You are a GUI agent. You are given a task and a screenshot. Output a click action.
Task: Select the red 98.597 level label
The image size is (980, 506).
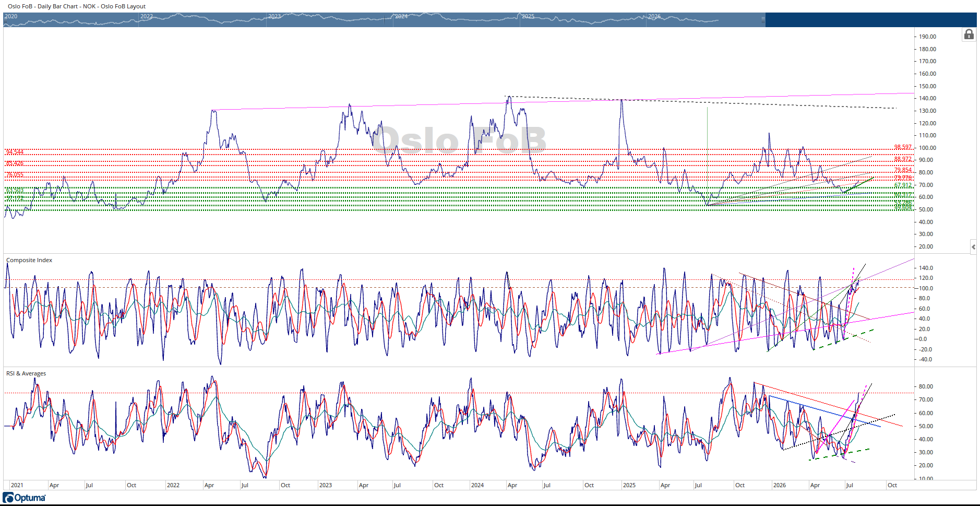903,147
